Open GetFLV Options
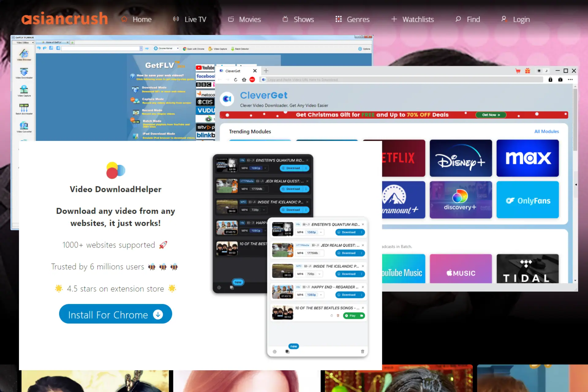The width and height of the screenshot is (588, 392). pyautogui.click(x=364, y=49)
